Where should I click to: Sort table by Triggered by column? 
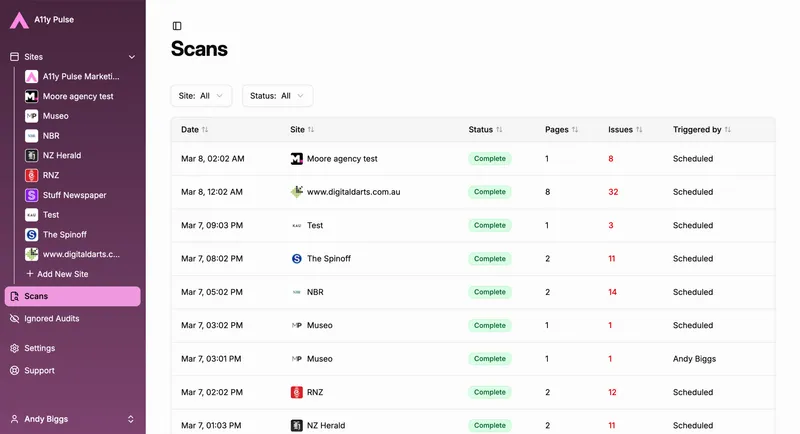[x=702, y=130]
